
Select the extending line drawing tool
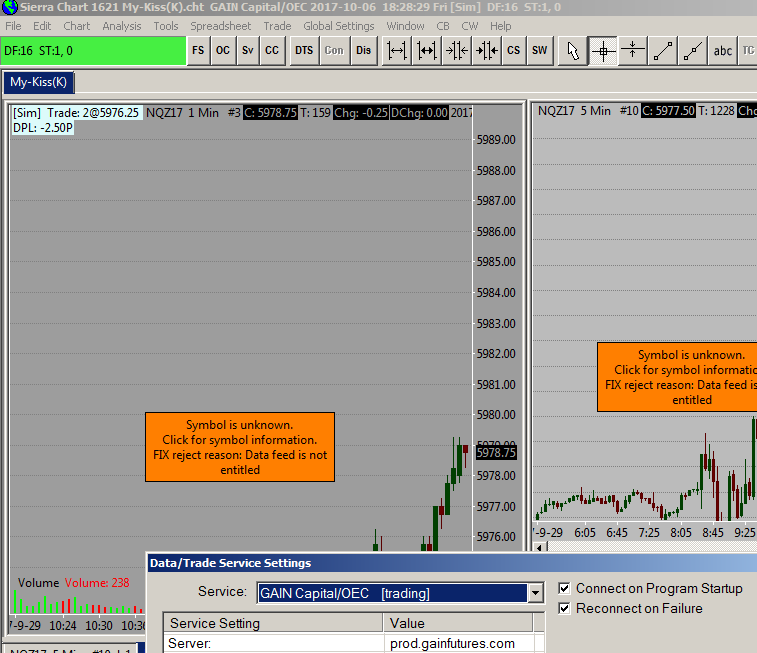(x=693, y=51)
